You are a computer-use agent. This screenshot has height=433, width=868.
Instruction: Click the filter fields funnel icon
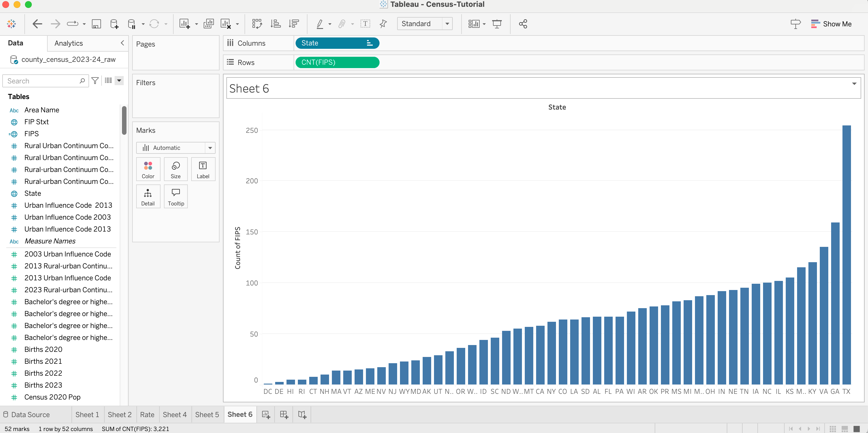[95, 81]
